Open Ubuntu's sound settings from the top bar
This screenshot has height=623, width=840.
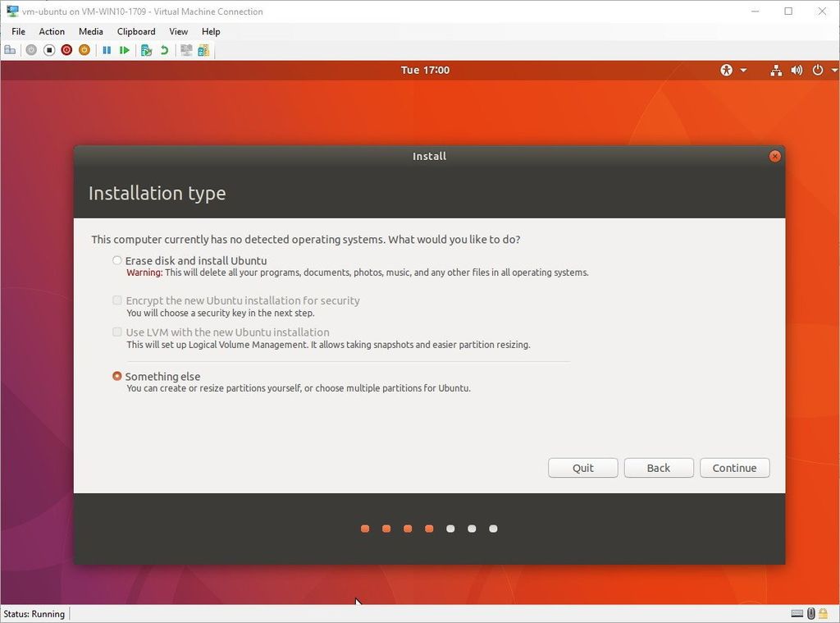[797, 70]
